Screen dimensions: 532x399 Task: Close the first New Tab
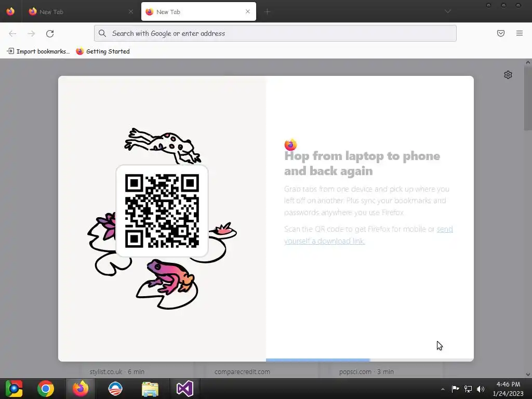pos(130,11)
